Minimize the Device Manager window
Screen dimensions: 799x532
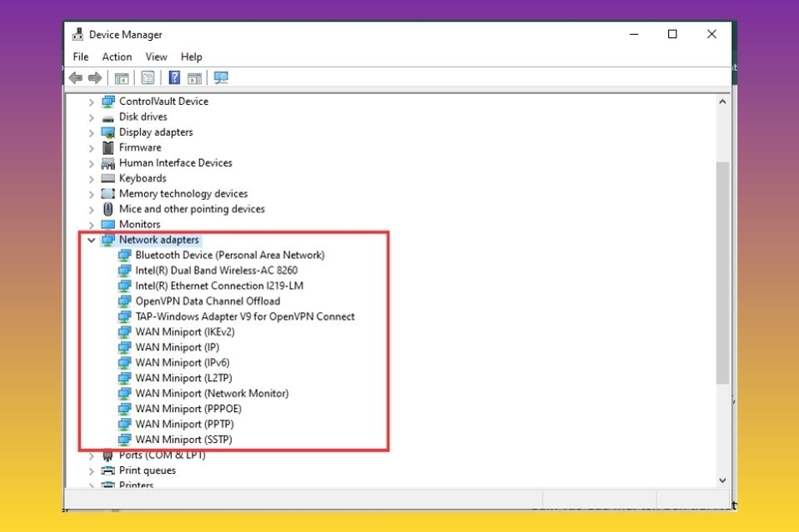click(634, 34)
